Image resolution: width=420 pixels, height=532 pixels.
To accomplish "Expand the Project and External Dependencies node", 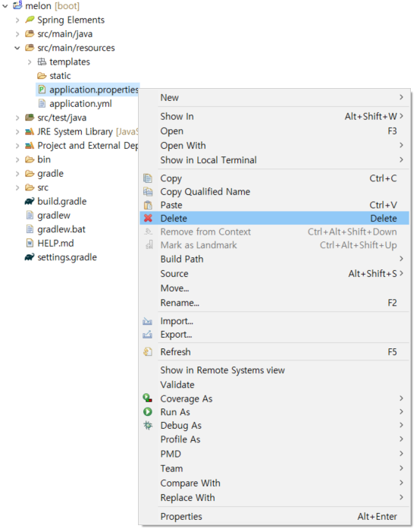I will click(17, 146).
